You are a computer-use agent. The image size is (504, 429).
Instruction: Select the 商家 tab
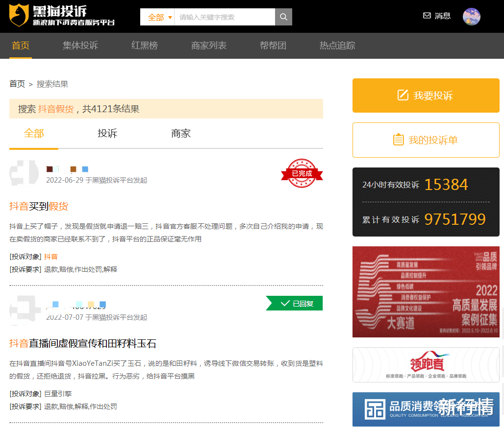point(180,133)
